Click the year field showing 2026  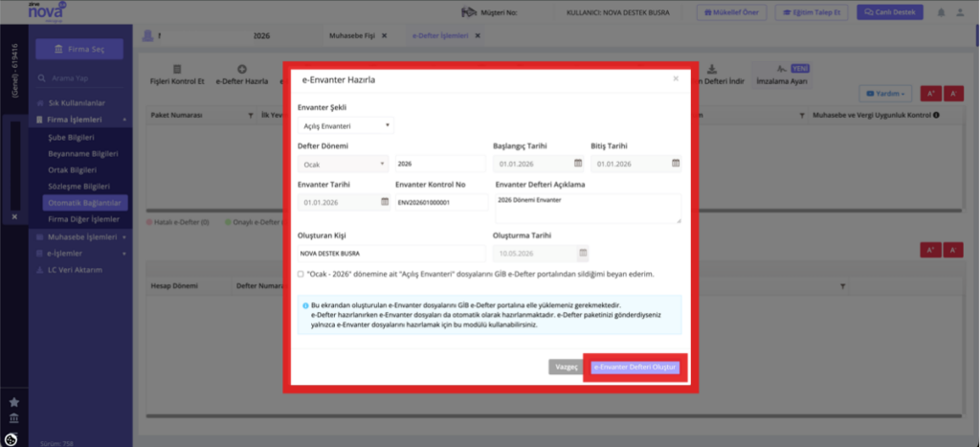click(x=440, y=164)
